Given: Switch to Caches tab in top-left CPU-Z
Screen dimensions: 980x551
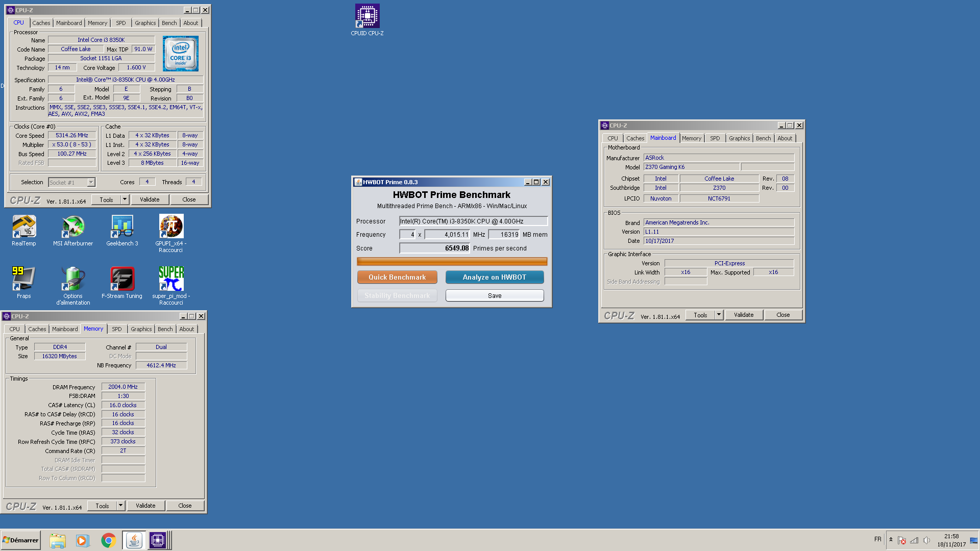Looking at the screenshot, I should pos(41,23).
